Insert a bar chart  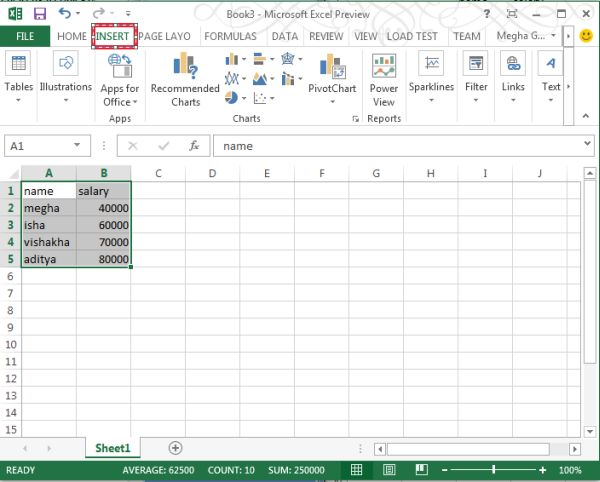[260, 59]
